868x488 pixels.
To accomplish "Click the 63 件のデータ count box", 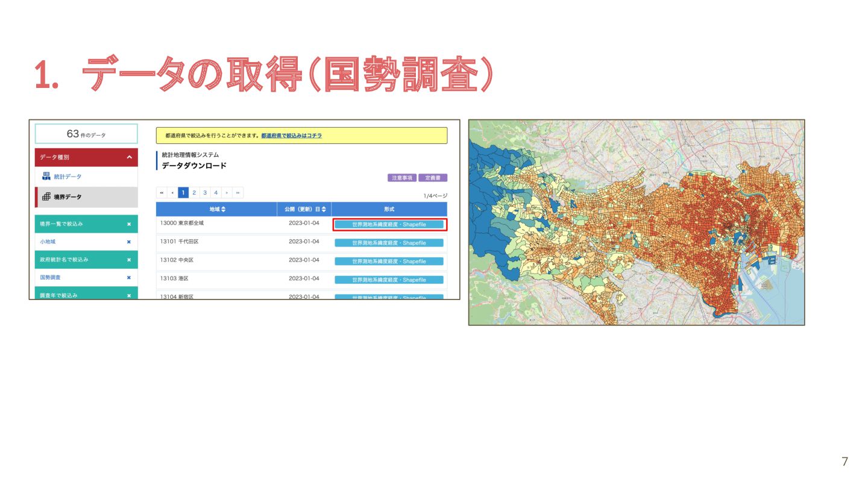I will point(86,134).
